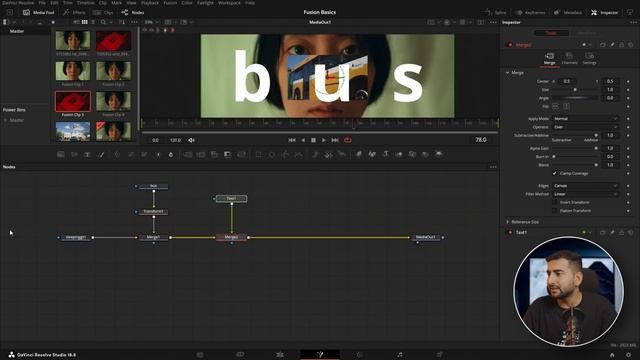Viewport: 640px width, 360px height.
Task: Open the Fusion menu in menu bar
Action: point(170,3)
